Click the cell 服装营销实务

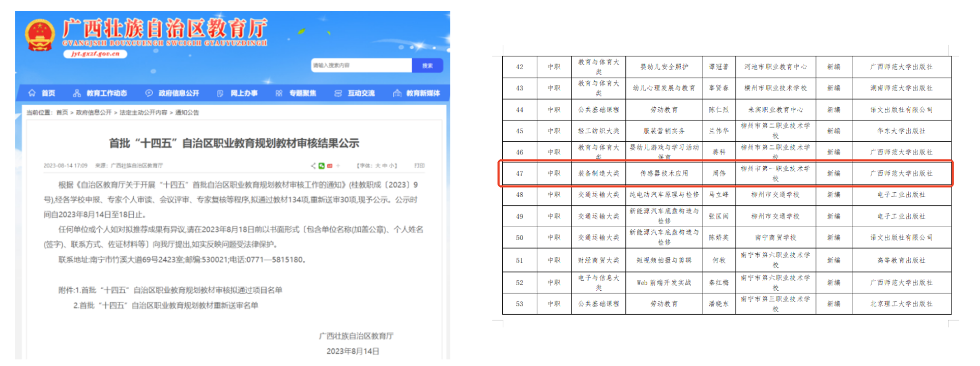tap(664, 131)
